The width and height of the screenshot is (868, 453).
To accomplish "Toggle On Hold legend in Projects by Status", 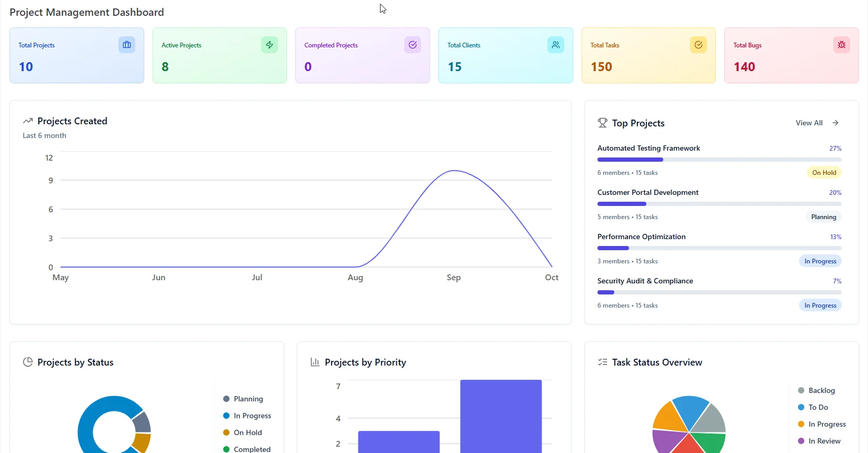I will (243, 432).
